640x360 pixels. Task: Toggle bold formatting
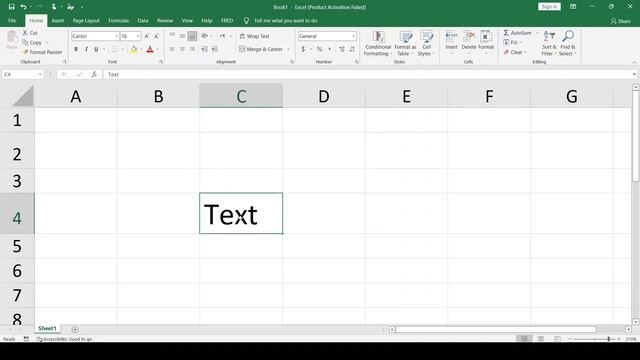click(x=76, y=49)
